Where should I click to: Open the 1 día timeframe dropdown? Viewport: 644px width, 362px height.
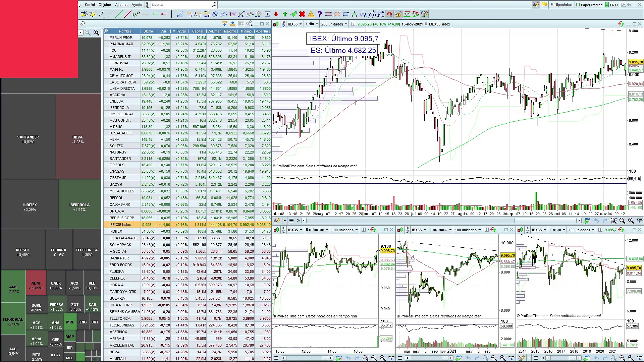(x=312, y=24)
